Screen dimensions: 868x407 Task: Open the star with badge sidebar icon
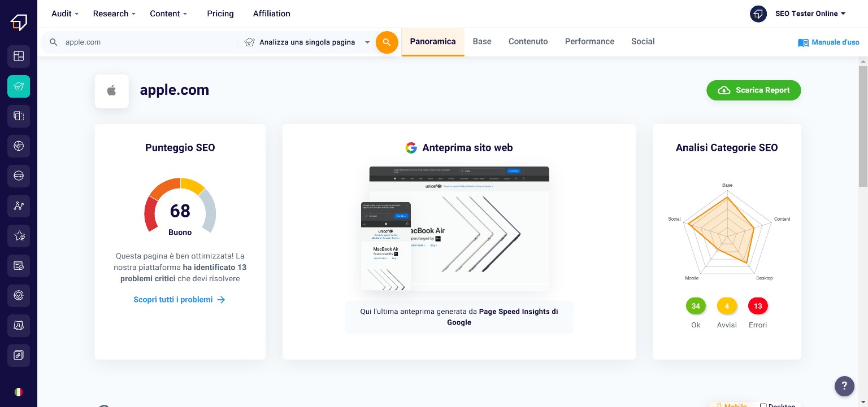pyautogui.click(x=19, y=236)
